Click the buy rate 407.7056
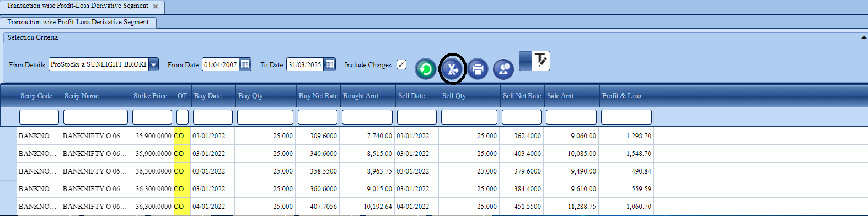 (323, 207)
